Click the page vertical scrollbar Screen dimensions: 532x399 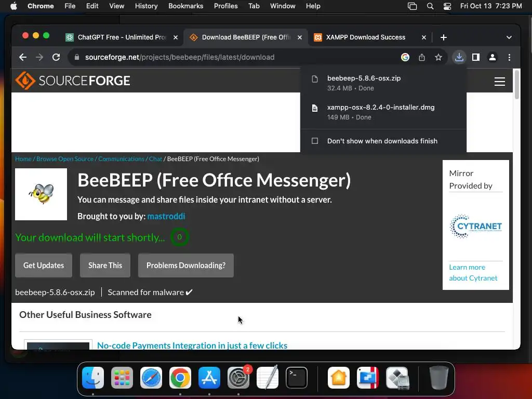pos(517,84)
